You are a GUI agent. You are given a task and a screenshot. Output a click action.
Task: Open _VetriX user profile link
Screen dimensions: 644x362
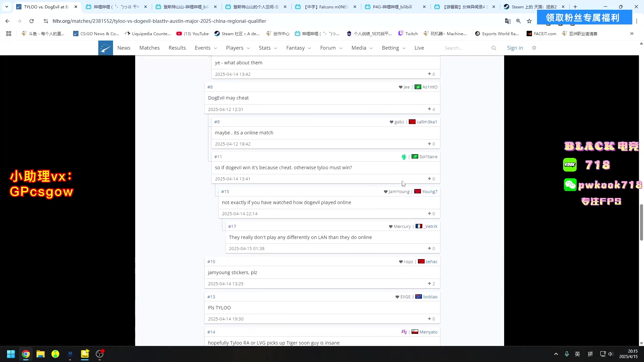click(430, 226)
